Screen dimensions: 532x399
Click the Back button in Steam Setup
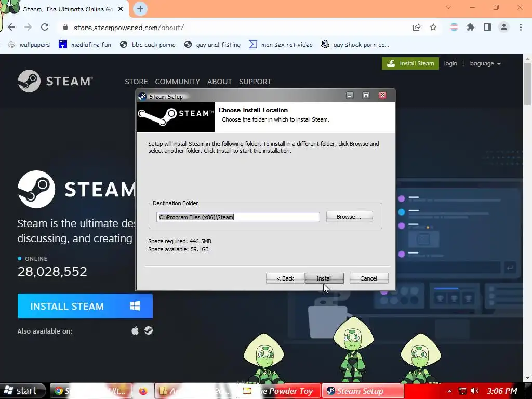click(285, 278)
